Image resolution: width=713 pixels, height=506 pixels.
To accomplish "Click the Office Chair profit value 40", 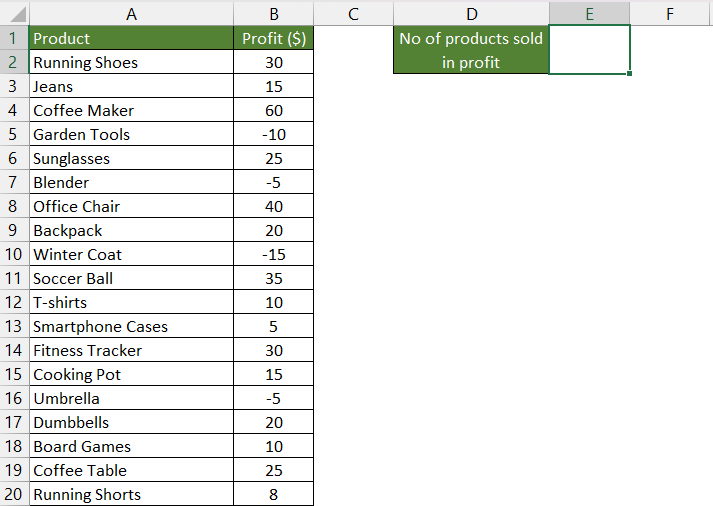I will click(274, 206).
